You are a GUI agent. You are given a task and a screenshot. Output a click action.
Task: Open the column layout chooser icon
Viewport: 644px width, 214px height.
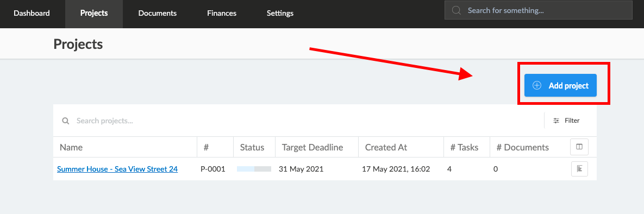pyautogui.click(x=579, y=147)
